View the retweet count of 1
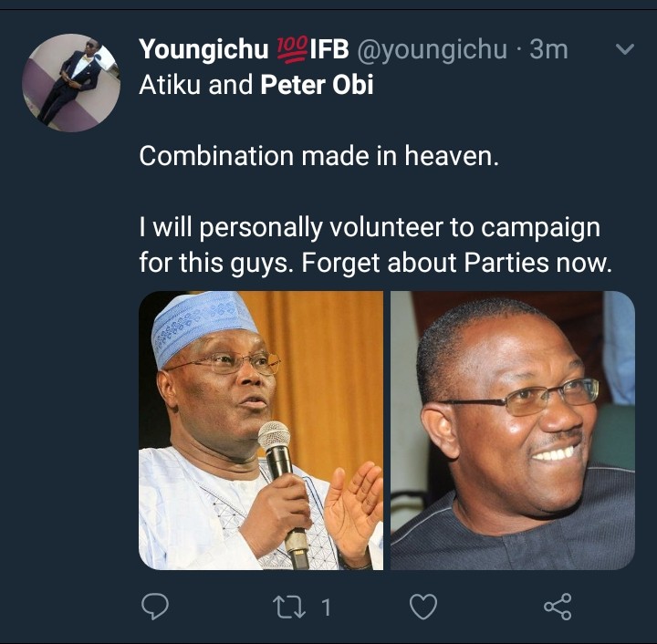The width and height of the screenshot is (657, 644). (326, 608)
